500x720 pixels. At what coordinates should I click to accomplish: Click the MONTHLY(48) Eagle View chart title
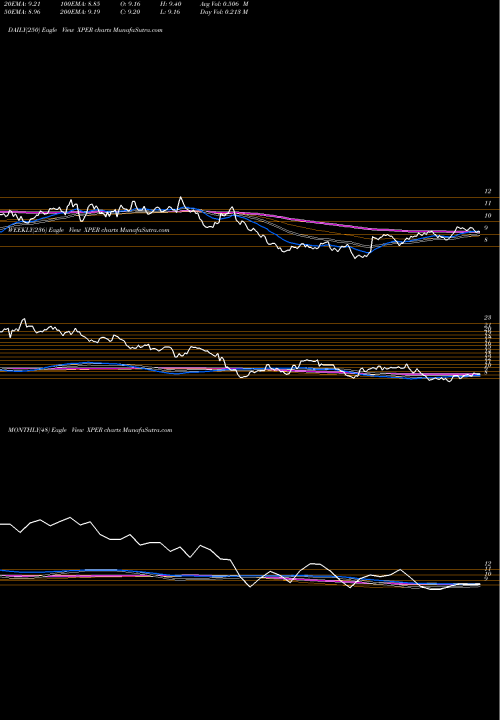90,430
